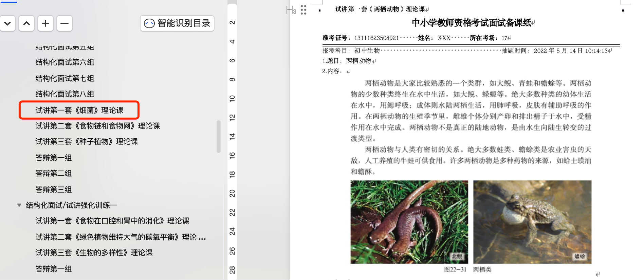Open 试讲第一套《食物在口腔和胃中的消化》理论课
This screenshot has width=644, height=280.
pyautogui.click(x=112, y=221)
